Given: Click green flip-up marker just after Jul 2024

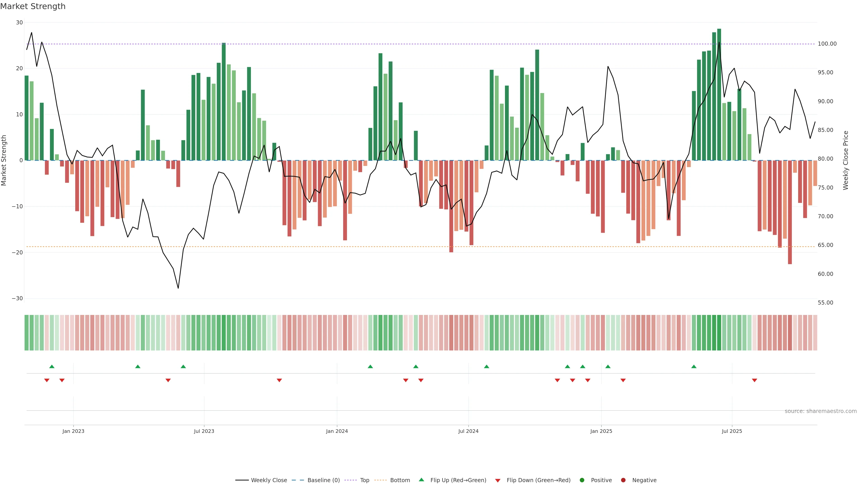Looking at the screenshot, I should [x=487, y=366].
